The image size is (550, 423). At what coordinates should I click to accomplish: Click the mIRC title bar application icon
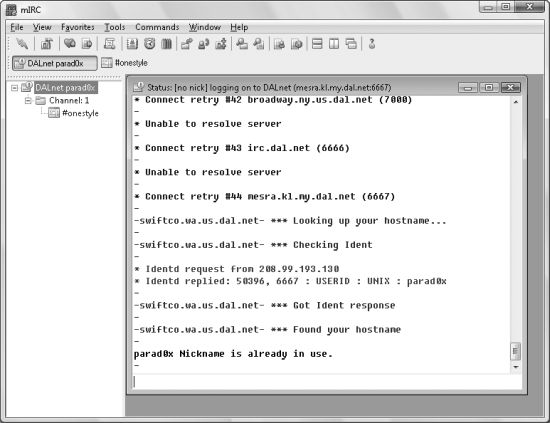(11, 10)
